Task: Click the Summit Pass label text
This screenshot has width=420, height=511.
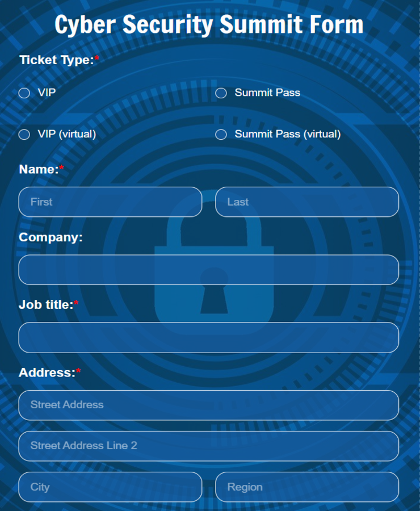Action: pos(267,93)
